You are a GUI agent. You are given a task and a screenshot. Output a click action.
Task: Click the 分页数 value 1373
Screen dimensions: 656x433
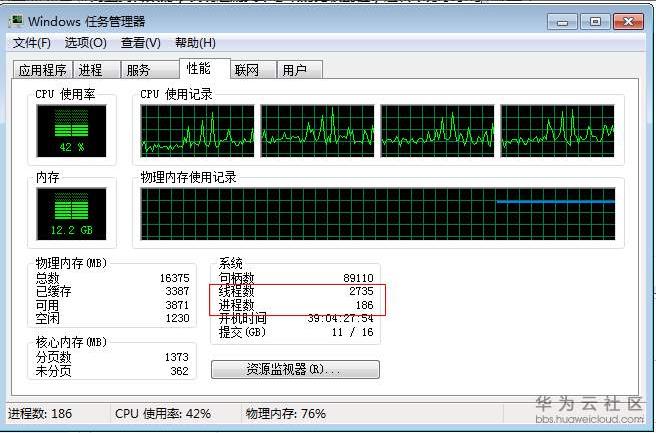(x=177, y=357)
